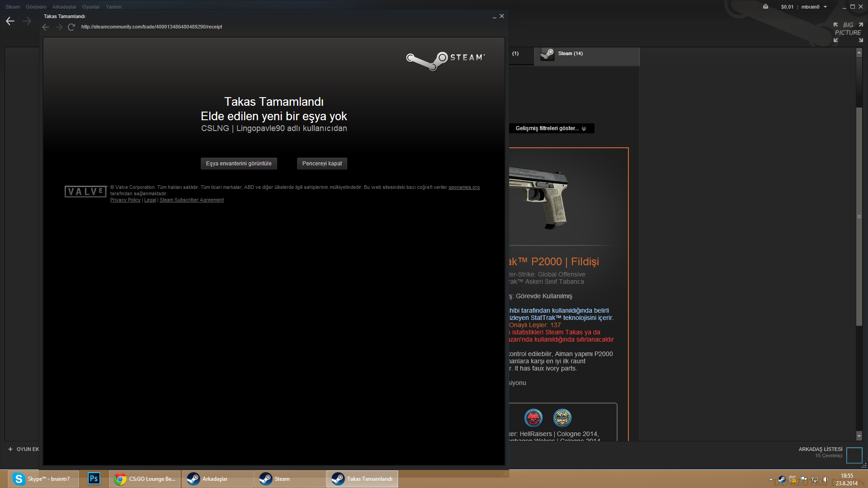Image resolution: width=868 pixels, height=488 pixels.
Task: Open the Legal link
Action: (x=150, y=200)
